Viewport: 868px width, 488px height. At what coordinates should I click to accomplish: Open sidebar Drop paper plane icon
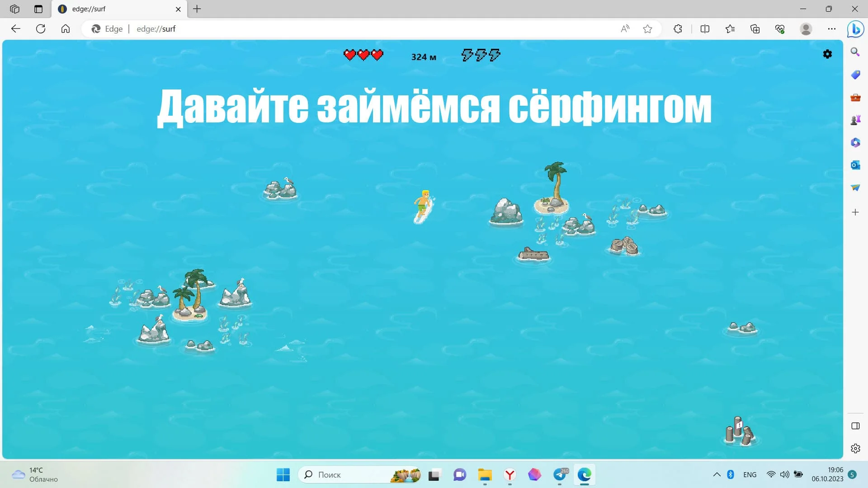coord(855,188)
